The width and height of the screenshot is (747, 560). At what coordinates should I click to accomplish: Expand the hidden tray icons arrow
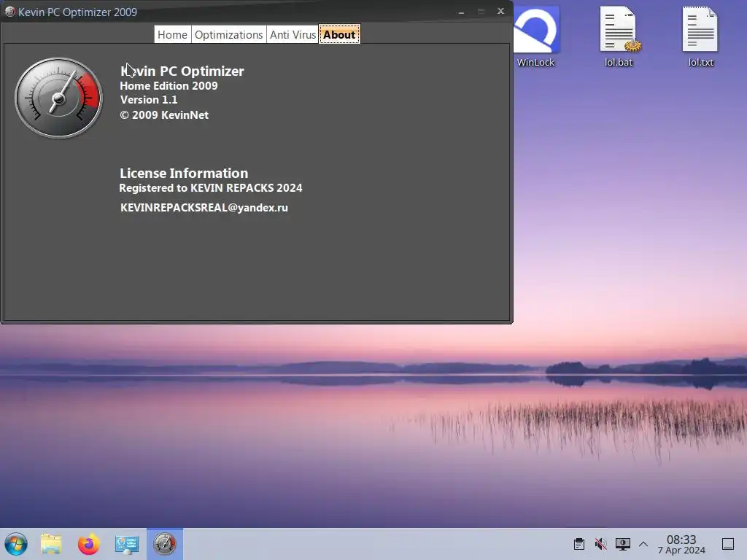click(x=643, y=544)
